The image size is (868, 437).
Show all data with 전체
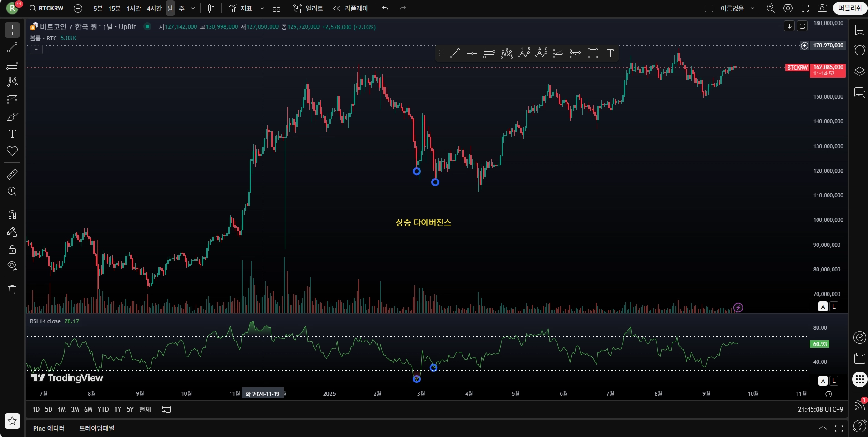click(145, 409)
